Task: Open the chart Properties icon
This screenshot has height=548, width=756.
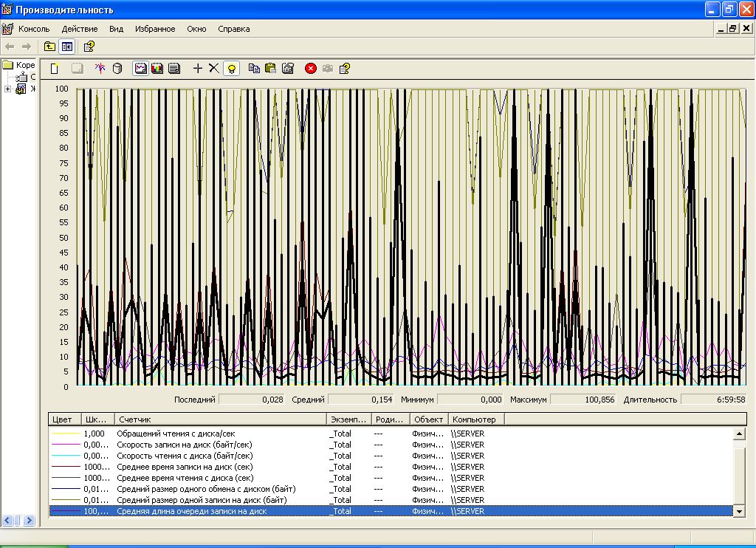Action: tap(288, 69)
